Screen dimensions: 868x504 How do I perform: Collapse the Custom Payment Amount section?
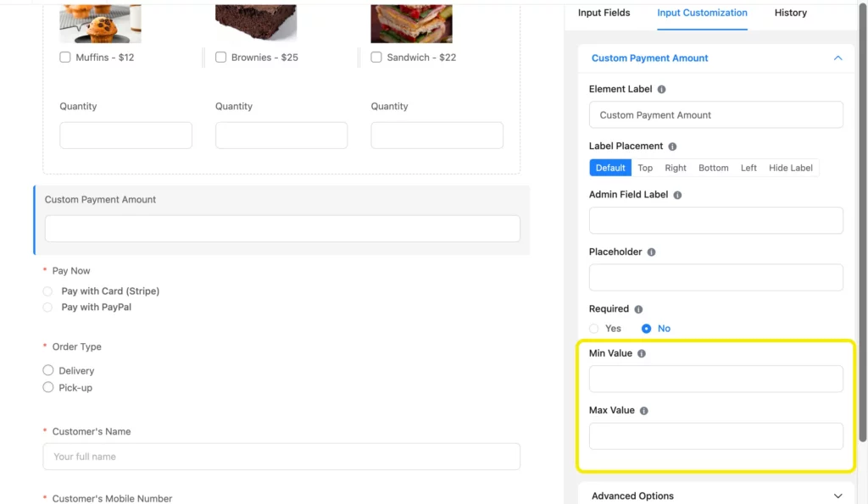pos(837,58)
